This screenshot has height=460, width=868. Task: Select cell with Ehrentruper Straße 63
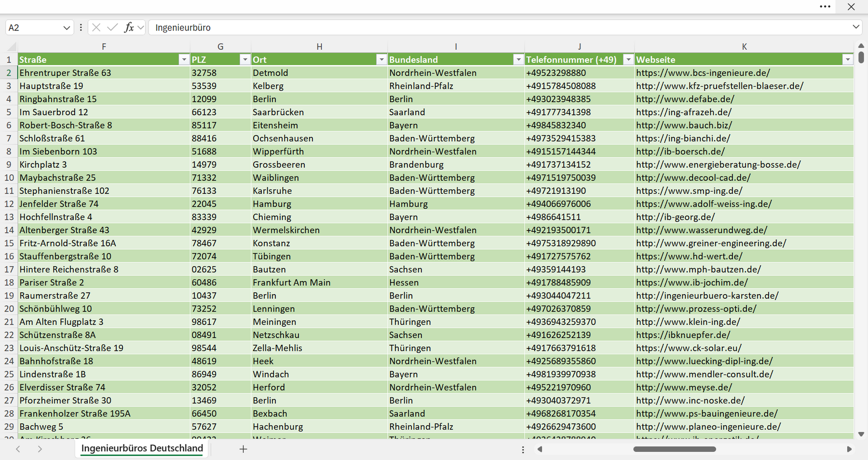coord(104,73)
